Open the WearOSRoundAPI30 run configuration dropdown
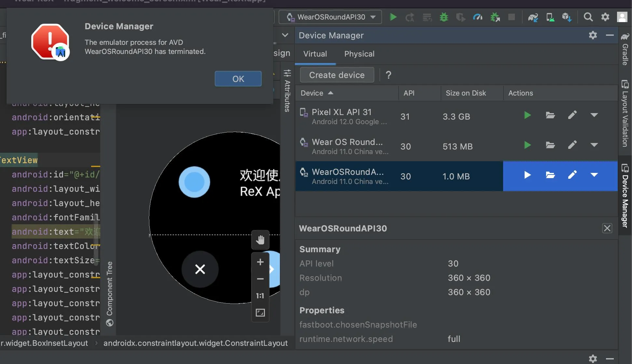The image size is (632, 364). 330,17
